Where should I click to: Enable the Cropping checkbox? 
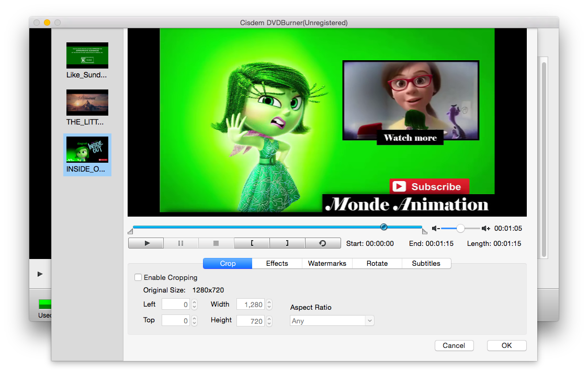click(x=138, y=277)
